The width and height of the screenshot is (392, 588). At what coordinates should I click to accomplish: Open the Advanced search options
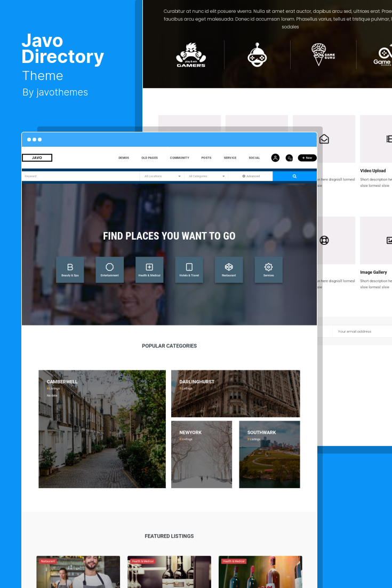point(251,176)
